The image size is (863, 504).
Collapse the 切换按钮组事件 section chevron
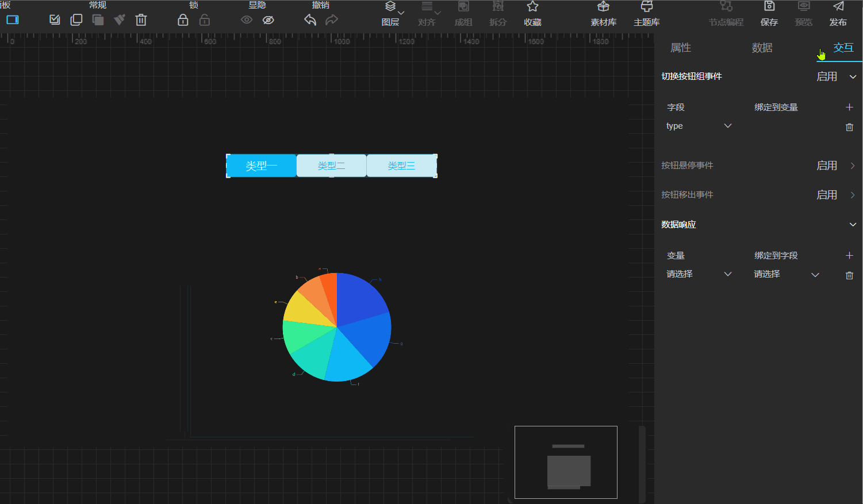(x=853, y=77)
